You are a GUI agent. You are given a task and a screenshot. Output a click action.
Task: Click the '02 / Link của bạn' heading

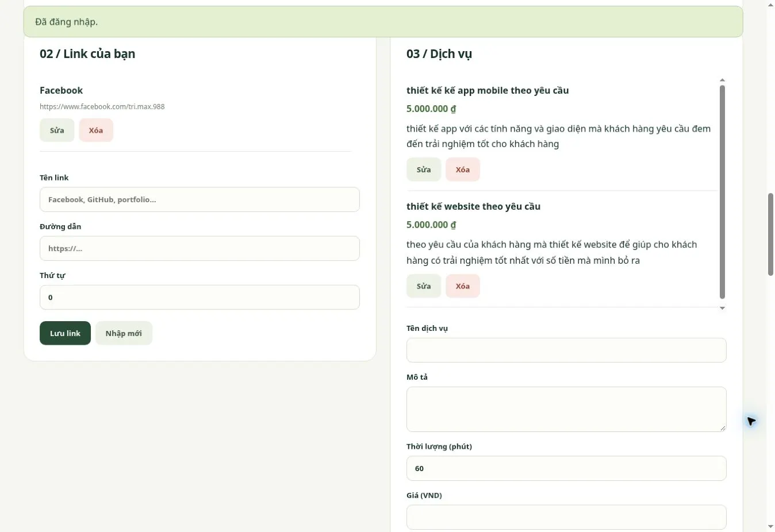[87, 54]
